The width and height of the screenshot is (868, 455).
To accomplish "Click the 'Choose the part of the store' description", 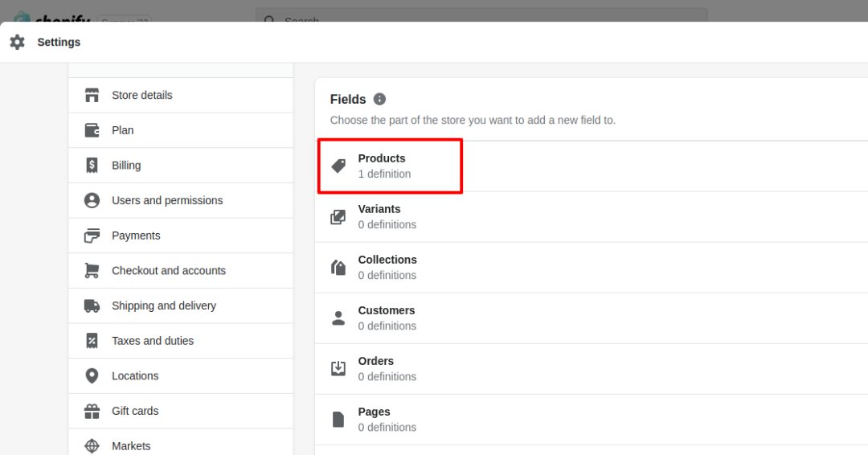I will [473, 120].
